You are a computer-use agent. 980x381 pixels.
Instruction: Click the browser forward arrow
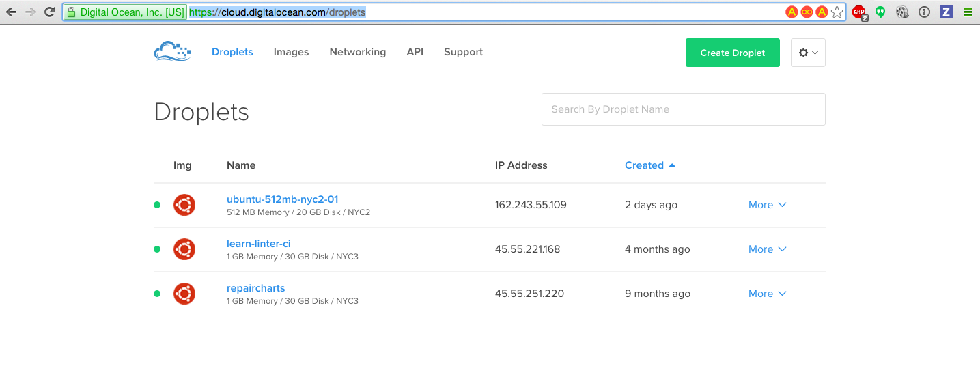click(30, 12)
